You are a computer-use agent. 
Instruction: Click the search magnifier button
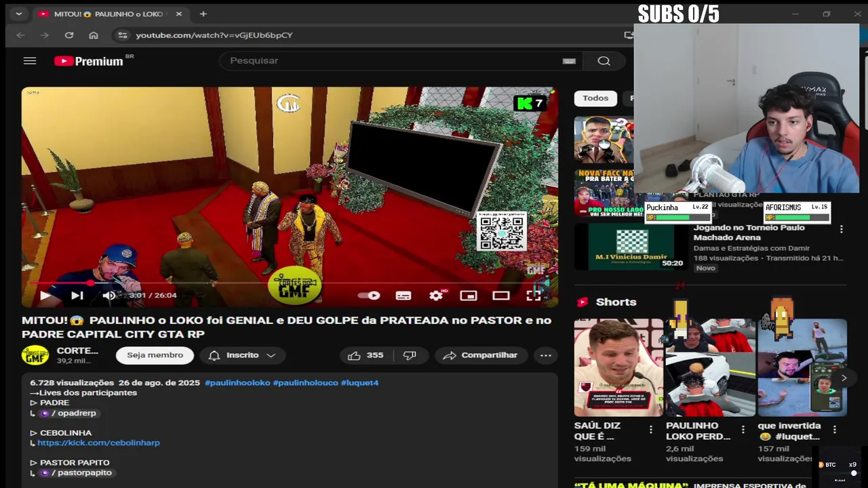pos(604,61)
